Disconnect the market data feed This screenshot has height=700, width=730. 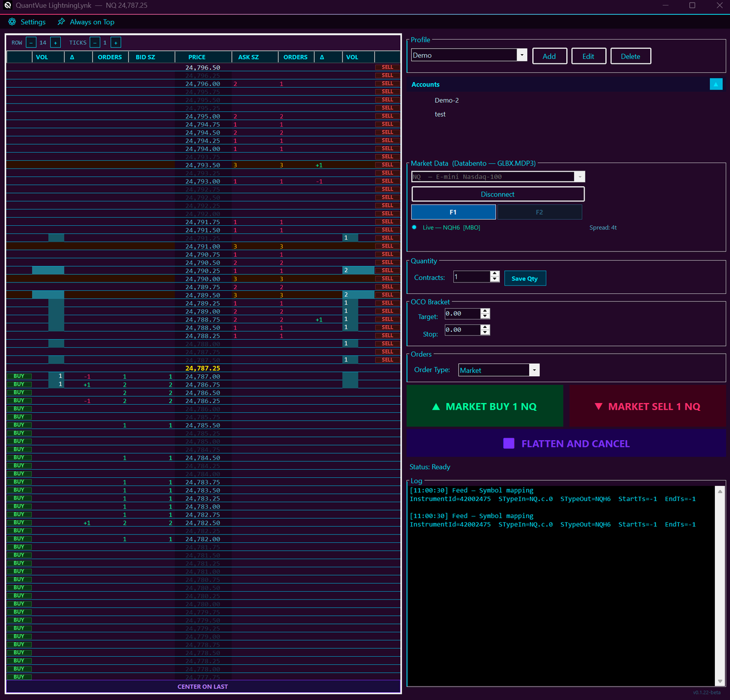coord(498,194)
